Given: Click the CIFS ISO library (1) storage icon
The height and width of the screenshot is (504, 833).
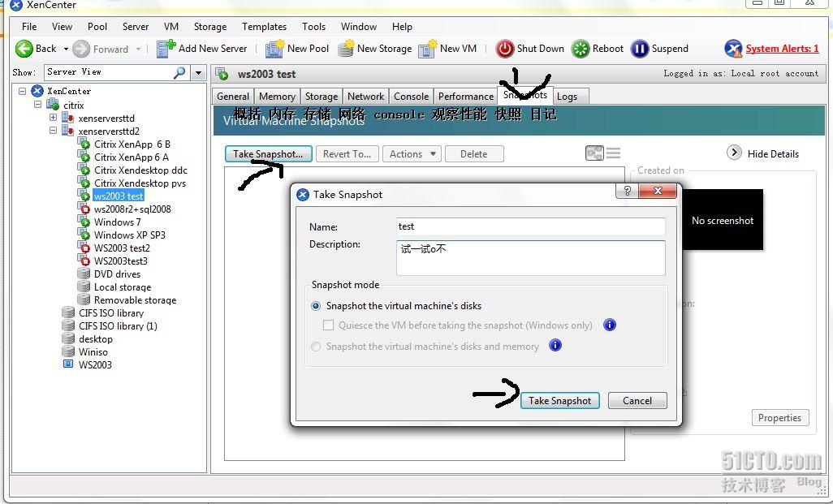Looking at the screenshot, I should [x=68, y=325].
